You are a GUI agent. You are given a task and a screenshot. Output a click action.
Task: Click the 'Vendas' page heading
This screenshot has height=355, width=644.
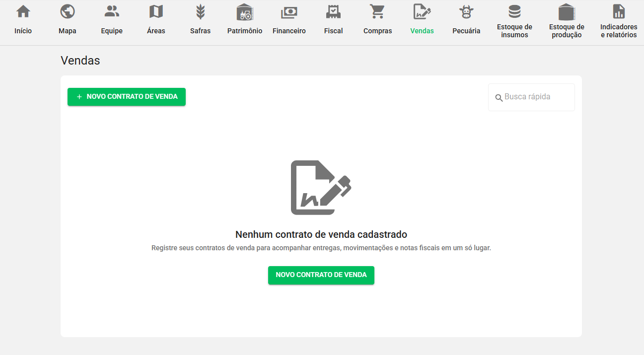coord(80,61)
